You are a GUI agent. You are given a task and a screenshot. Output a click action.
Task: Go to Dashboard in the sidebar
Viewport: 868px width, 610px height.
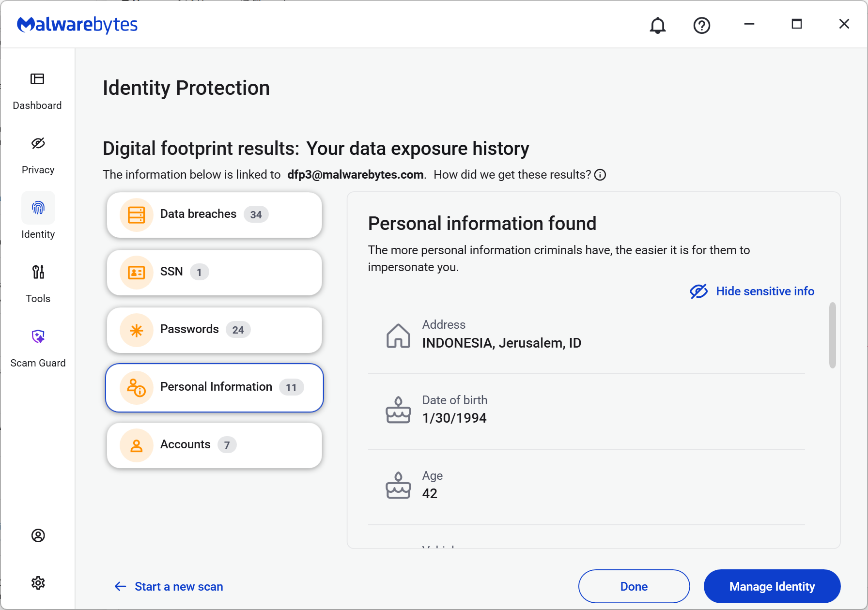[37, 91]
